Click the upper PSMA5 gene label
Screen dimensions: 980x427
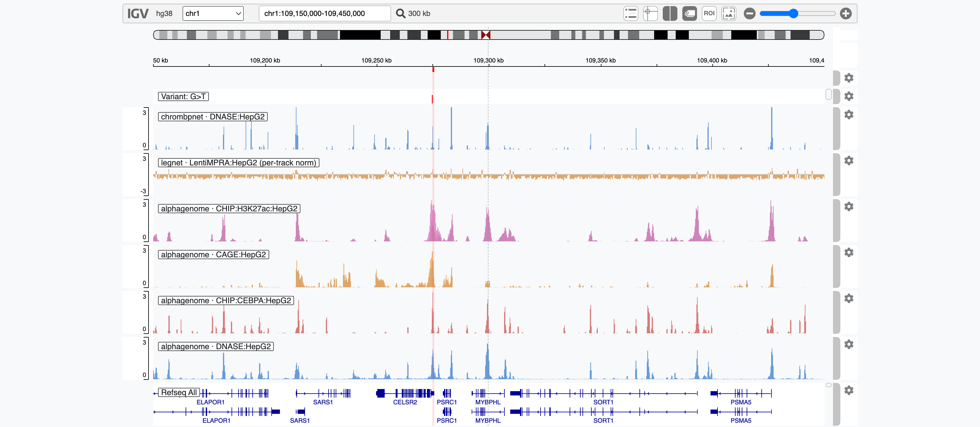point(741,402)
